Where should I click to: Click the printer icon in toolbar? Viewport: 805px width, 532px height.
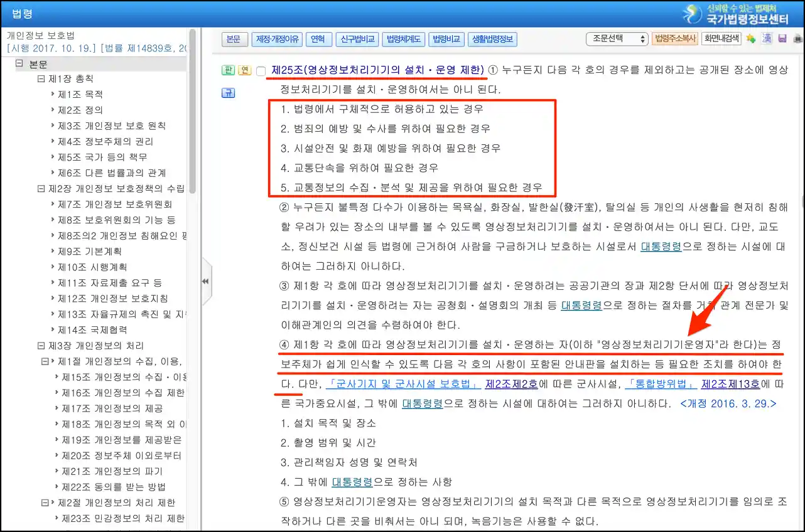[798, 39]
